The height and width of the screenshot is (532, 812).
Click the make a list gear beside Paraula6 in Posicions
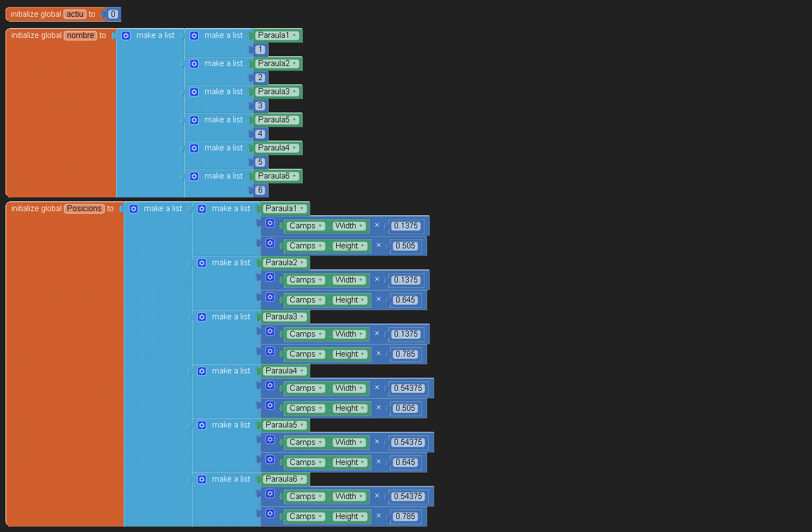(x=201, y=480)
